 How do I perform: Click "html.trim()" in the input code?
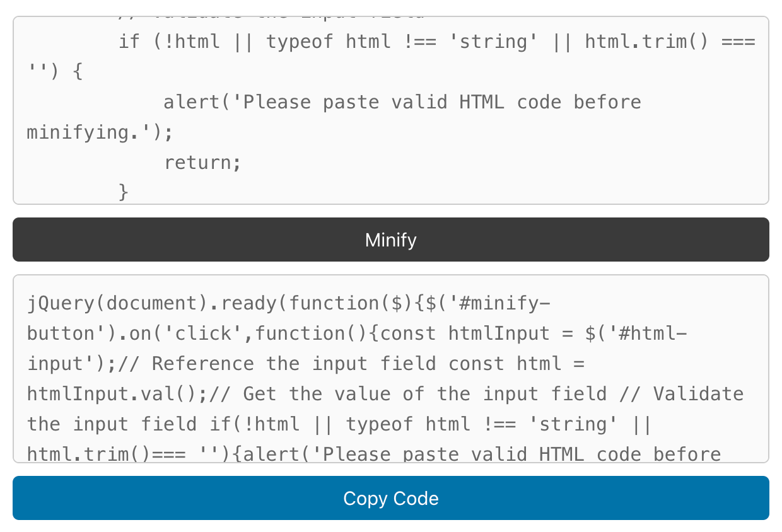(x=647, y=42)
